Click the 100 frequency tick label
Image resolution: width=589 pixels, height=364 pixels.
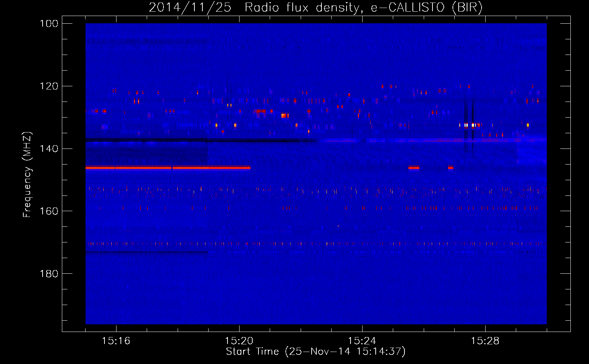(49, 24)
